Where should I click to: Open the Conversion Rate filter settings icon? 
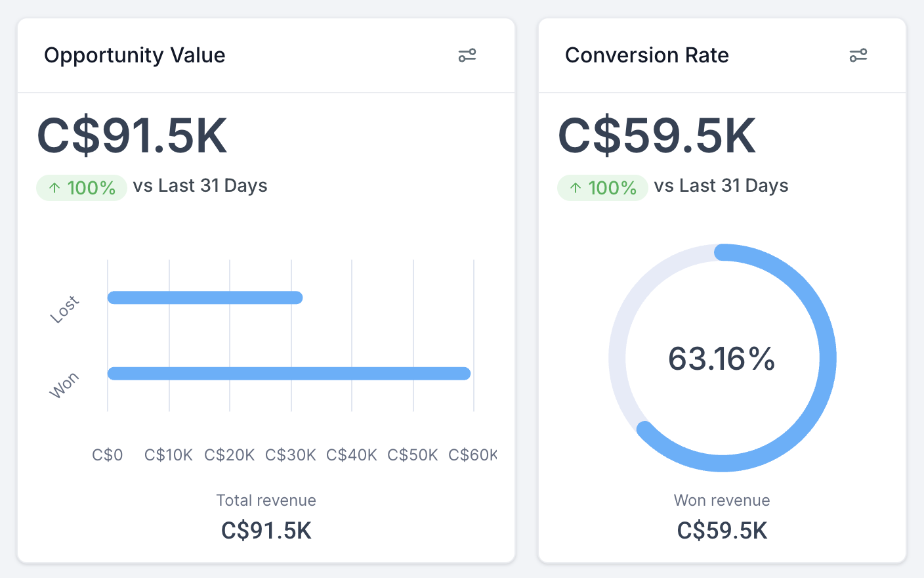(x=858, y=55)
